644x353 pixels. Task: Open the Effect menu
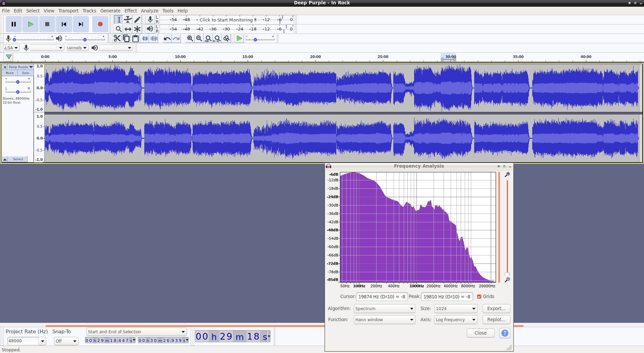point(131,11)
